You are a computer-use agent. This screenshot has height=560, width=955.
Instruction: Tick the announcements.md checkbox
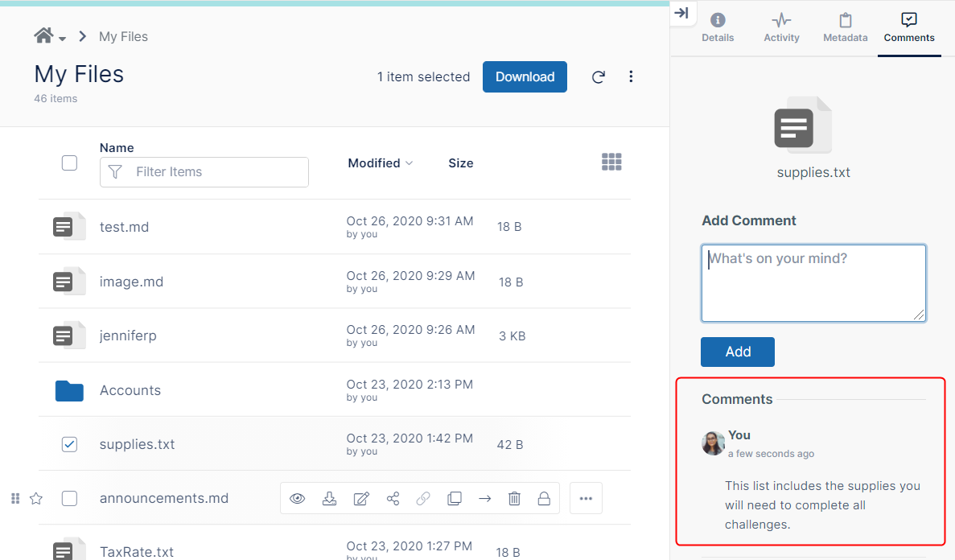pos(70,499)
